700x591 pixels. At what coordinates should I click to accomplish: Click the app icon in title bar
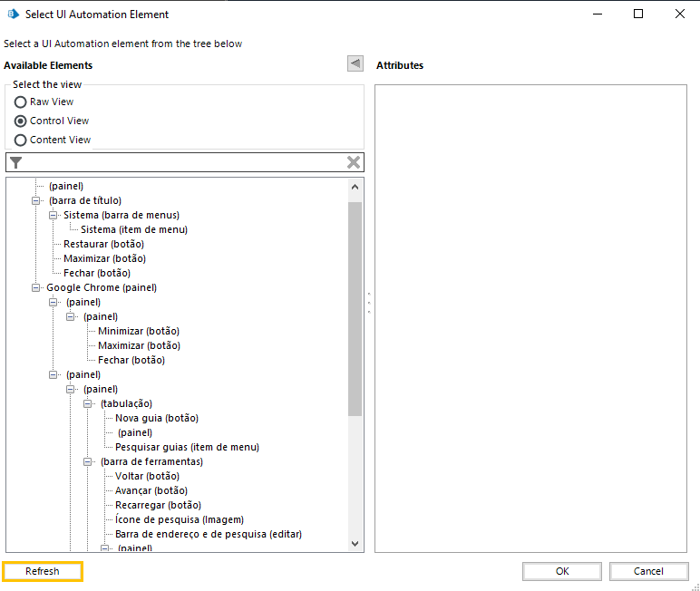click(x=14, y=15)
